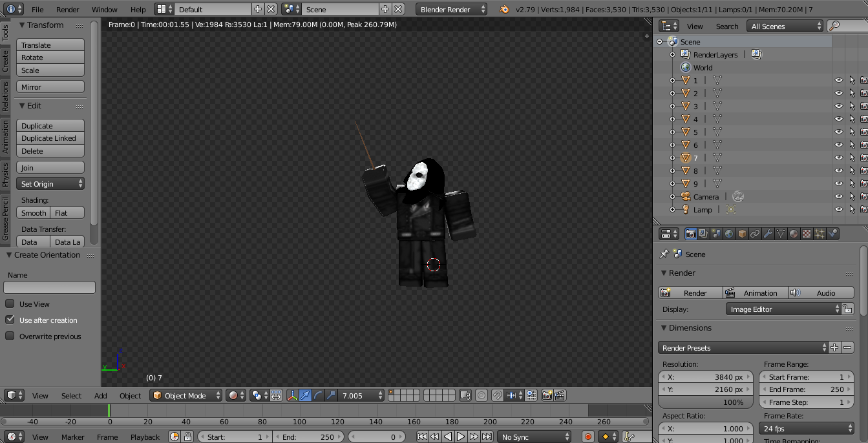
Task: Click the Name field under Create Orientation
Action: [x=49, y=287]
